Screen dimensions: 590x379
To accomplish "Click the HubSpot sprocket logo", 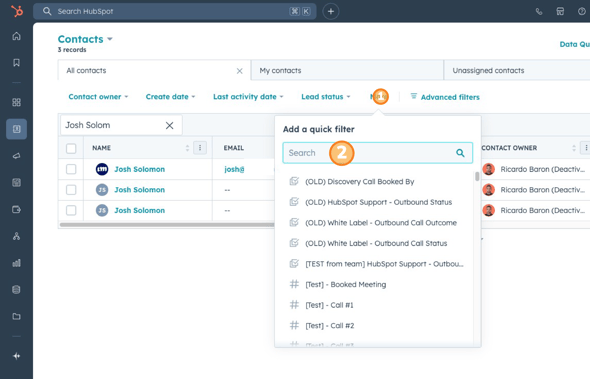I will tap(17, 11).
